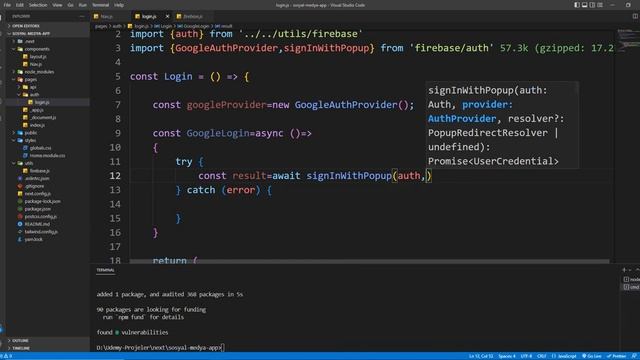Click errors and warnings status indicator
This screenshot has height=360, width=640.
pos(7,356)
